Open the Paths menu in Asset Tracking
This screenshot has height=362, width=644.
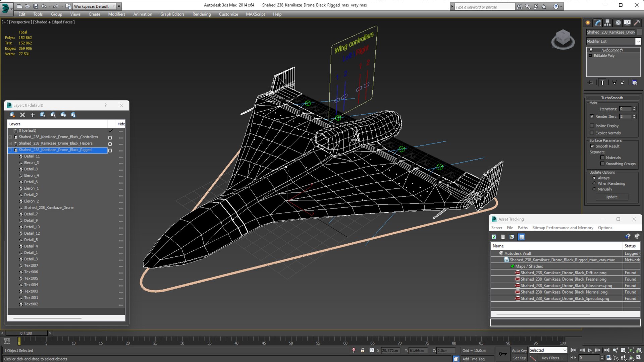pos(523,228)
